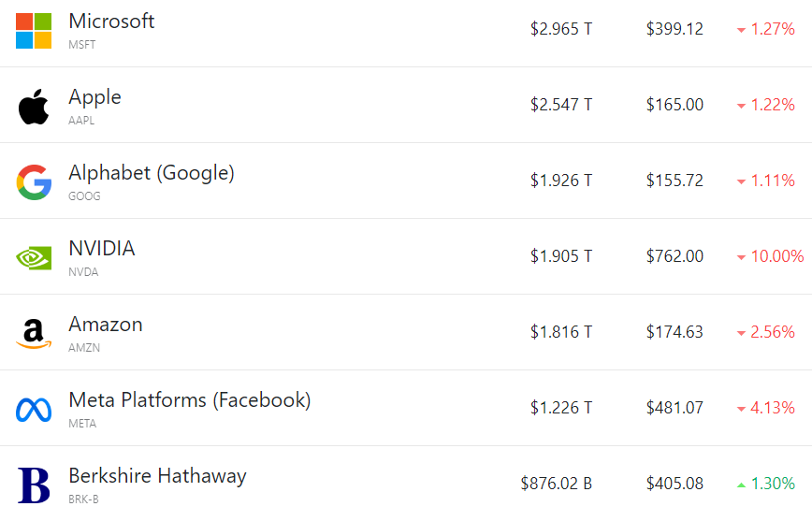Click the black Apple logo

[x=34, y=106]
